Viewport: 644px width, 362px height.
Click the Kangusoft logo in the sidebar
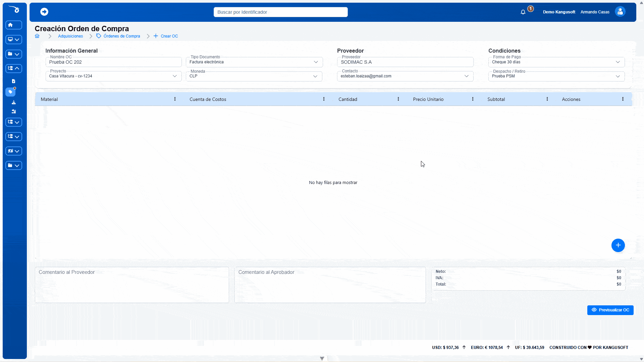click(x=14, y=9)
